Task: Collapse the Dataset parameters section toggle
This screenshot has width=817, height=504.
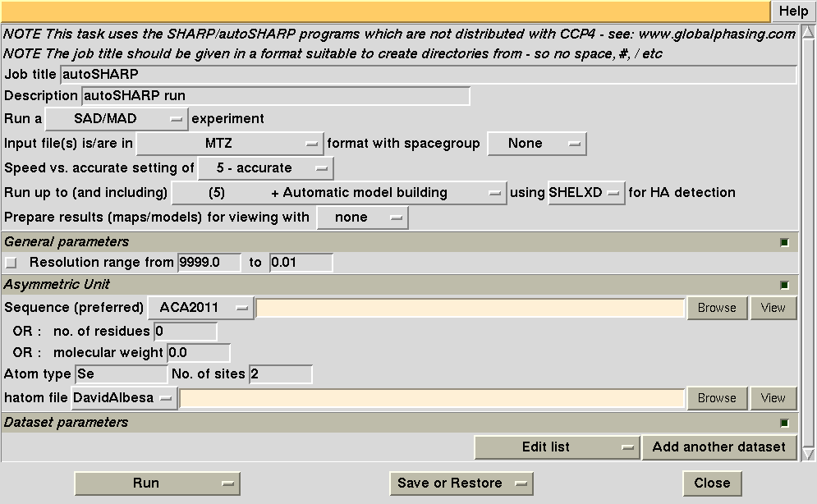Action: pyautogui.click(x=784, y=424)
